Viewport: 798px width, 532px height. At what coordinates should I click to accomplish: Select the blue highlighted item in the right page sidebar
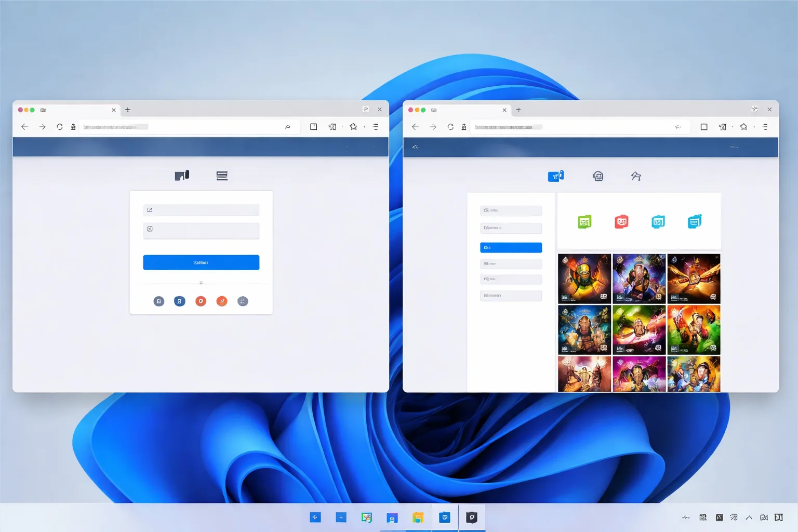(511, 247)
